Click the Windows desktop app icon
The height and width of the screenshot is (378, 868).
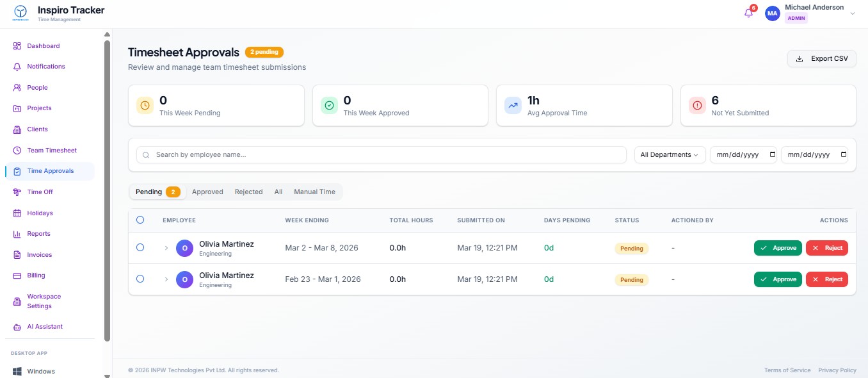point(17,372)
